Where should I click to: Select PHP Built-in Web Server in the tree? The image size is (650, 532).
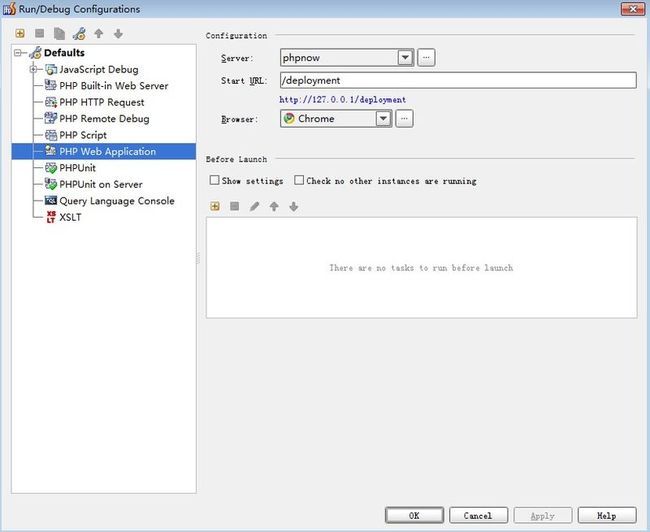pyautogui.click(x=114, y=86)
